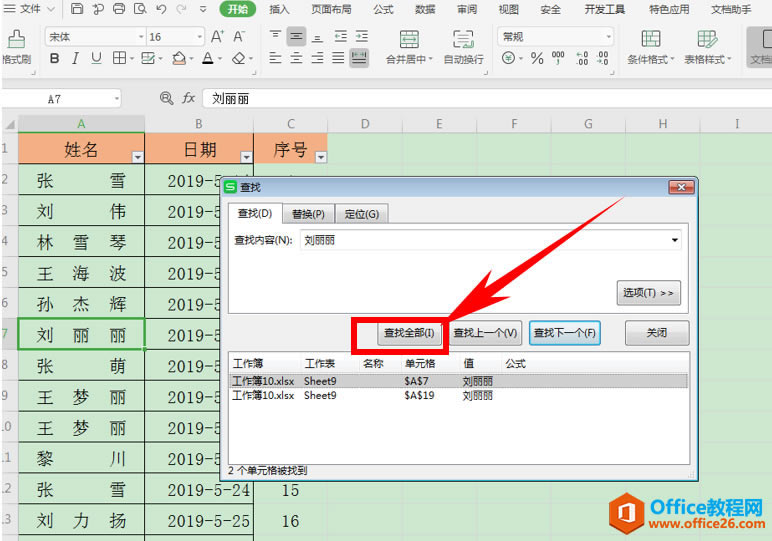Decrease font size with A- icon
The height and width of the screenshot is (541, 772).
coord(239,36)
